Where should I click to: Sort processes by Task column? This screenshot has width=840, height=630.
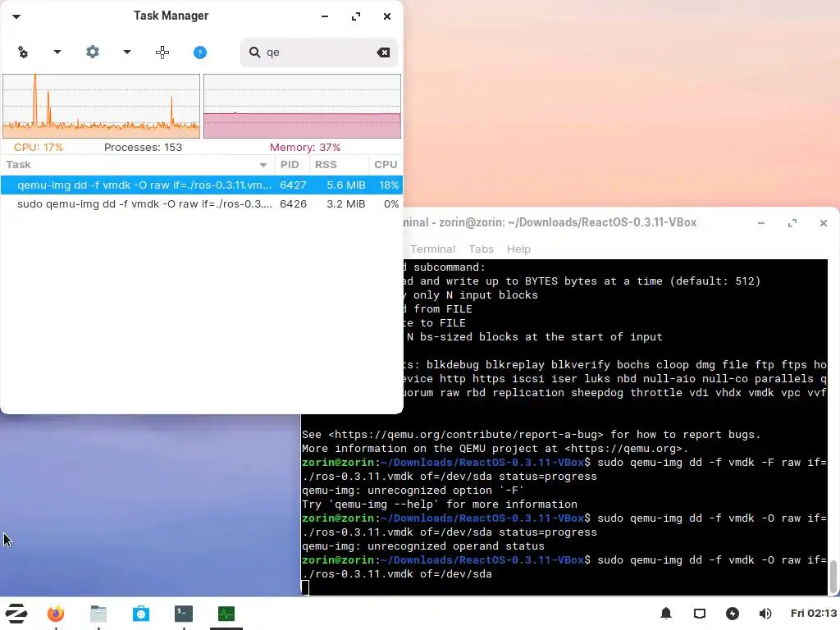pos(137,164)
